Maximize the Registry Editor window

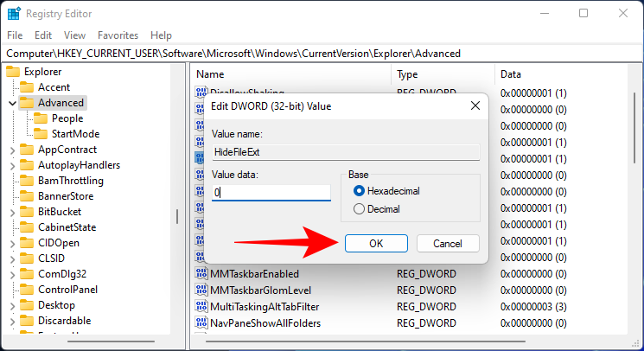(x=583, y=13)
